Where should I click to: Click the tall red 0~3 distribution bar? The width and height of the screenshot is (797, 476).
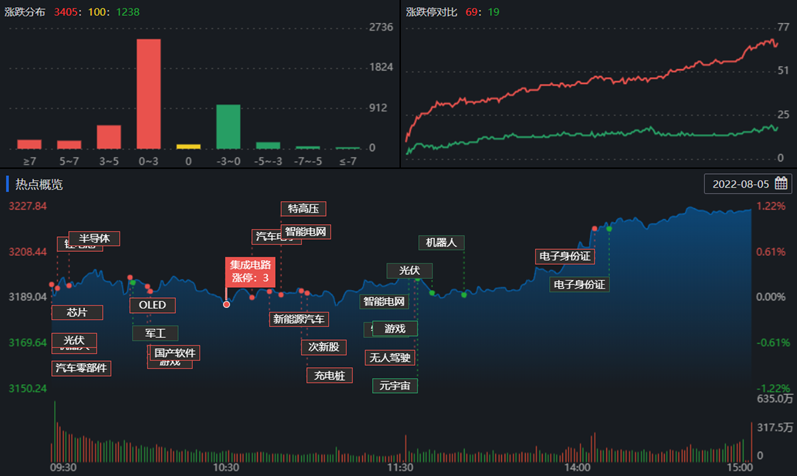(x=148, y=94)
